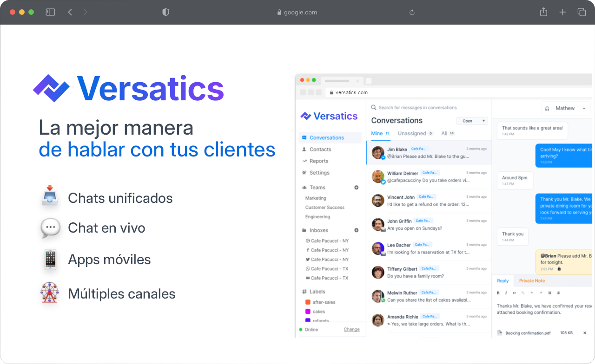Viewport: 595px width, 364px height.
Task: Select the Customer Success team
Action: tap(325, 208)
